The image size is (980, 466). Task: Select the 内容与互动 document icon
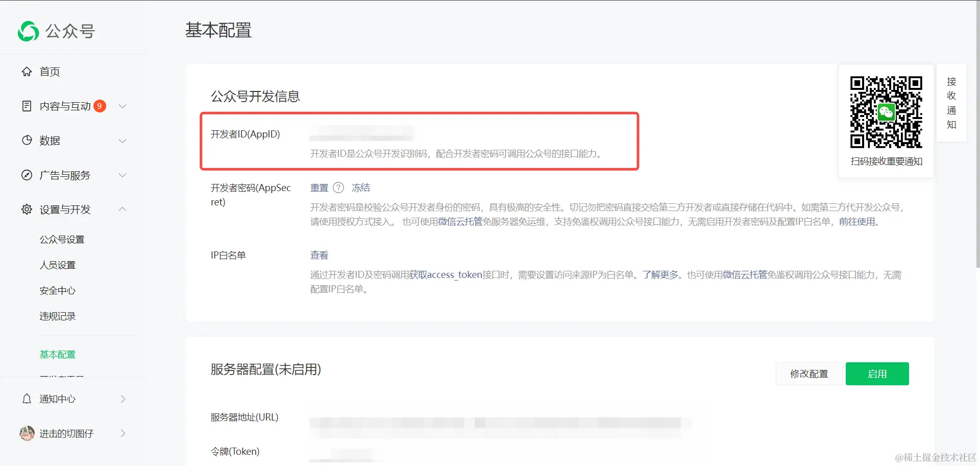click(27, 106)
